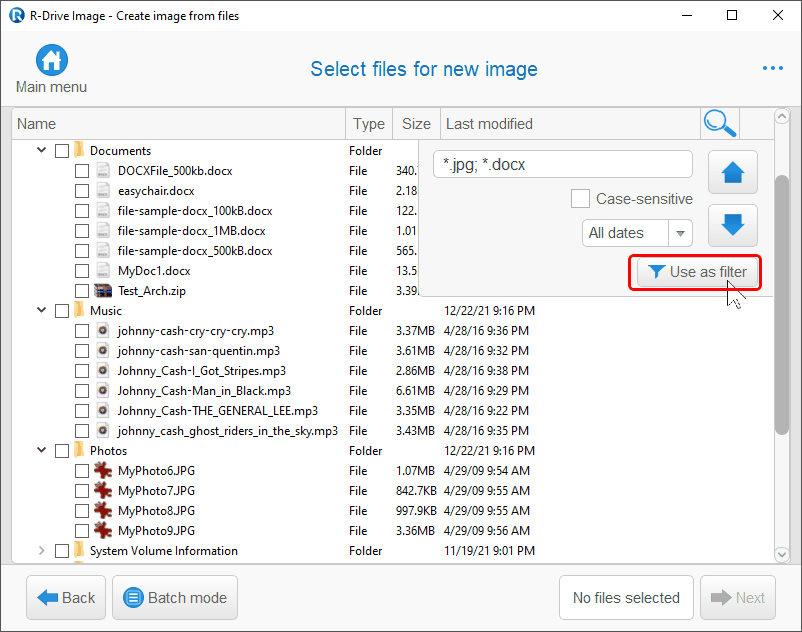Select the johnny-cash-san-quentin.mp3 file name

[x=199, y=351]
